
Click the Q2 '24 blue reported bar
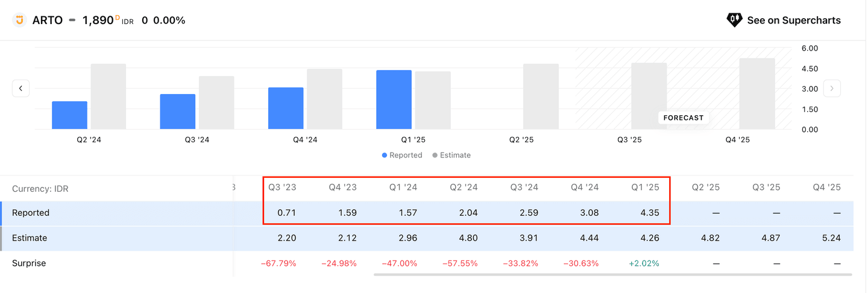(x=69, y=115)
